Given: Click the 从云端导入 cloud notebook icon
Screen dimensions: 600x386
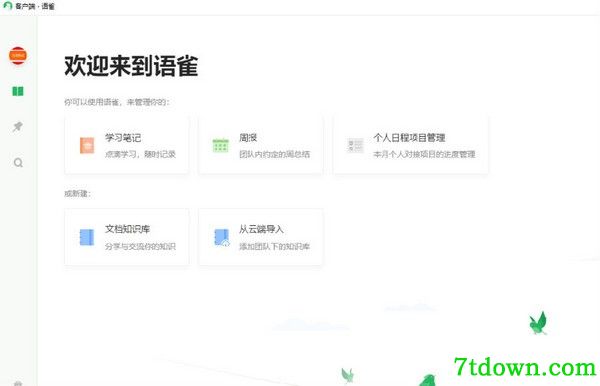Looking at the screenshot, I should [221, 237].
